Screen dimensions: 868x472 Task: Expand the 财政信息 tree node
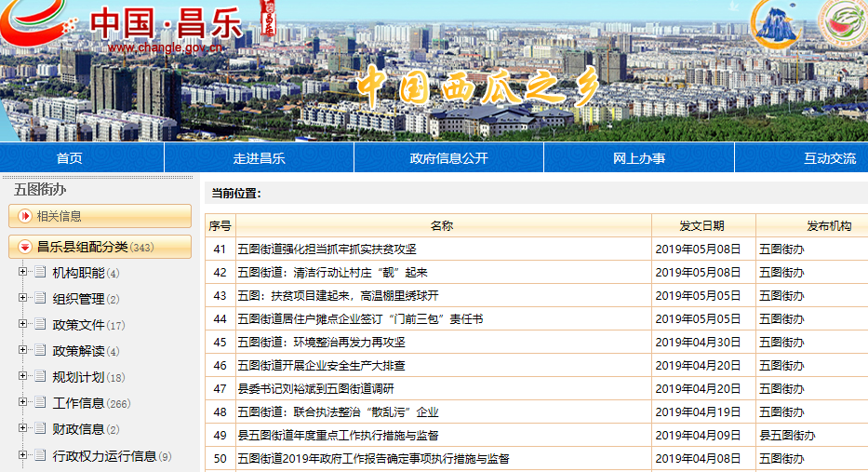point(23,429)
